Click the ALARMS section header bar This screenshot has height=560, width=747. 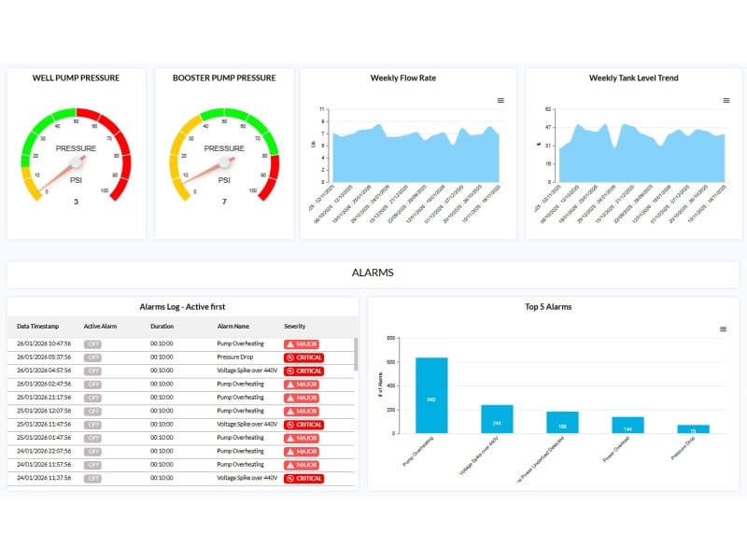(x=373, y=273)
